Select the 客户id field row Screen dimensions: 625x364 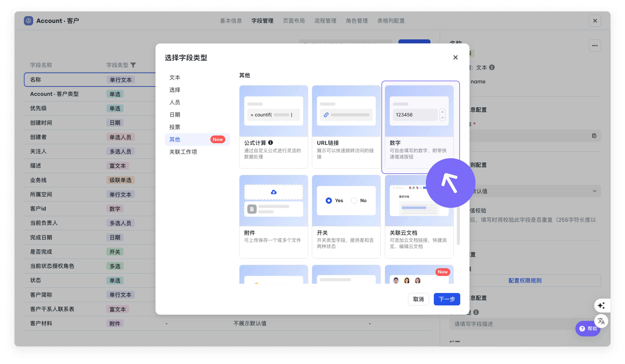tap(90, 209)
